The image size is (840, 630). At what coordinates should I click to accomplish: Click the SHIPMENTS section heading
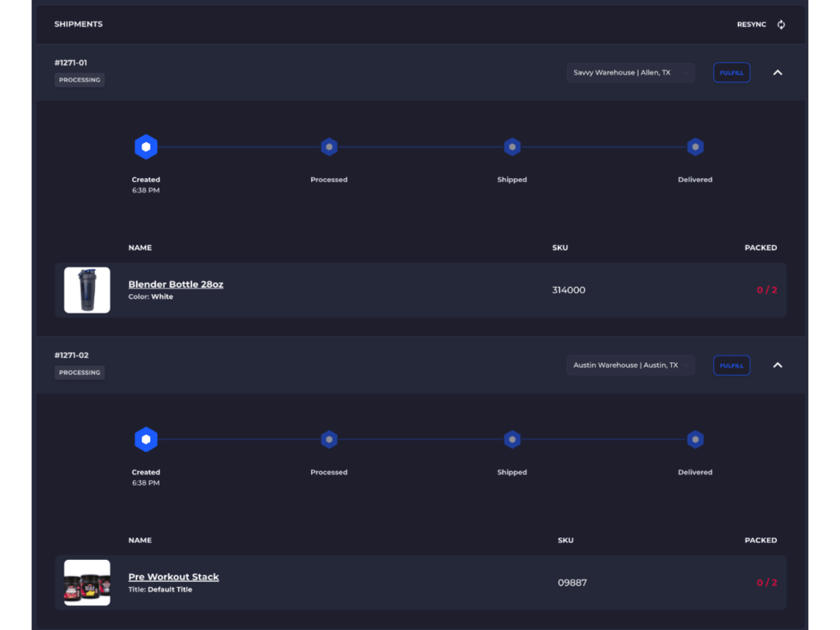point(79,24)
